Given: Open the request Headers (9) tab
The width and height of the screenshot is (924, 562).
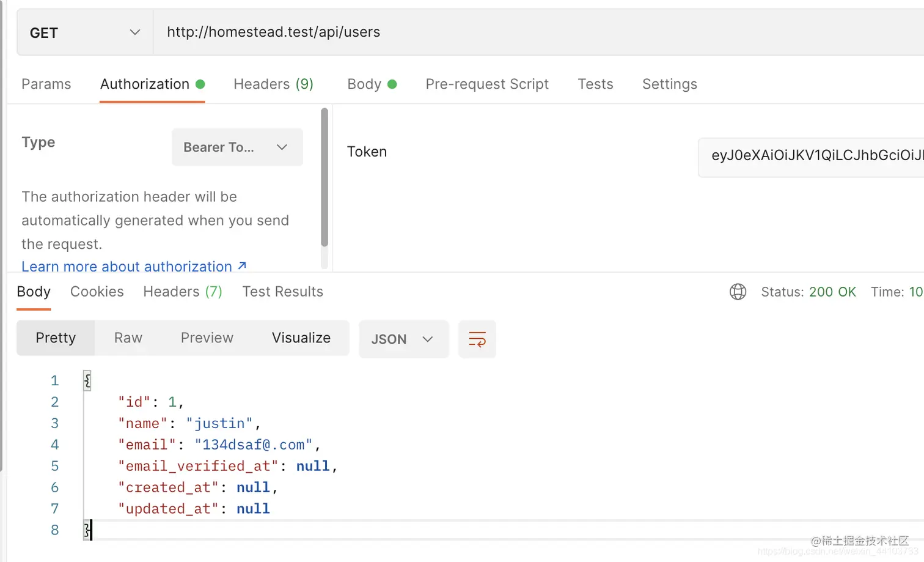Looking at the screenshot, I should pos(273,84).
